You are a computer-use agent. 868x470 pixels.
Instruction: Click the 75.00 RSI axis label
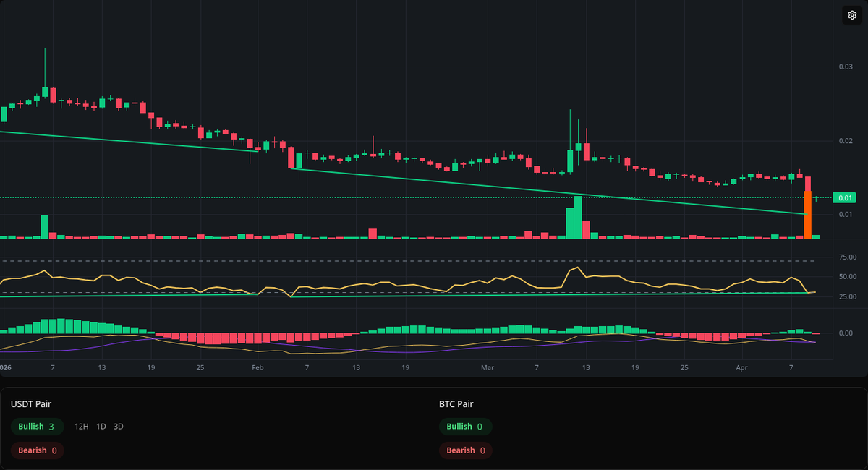click(847, 257)
